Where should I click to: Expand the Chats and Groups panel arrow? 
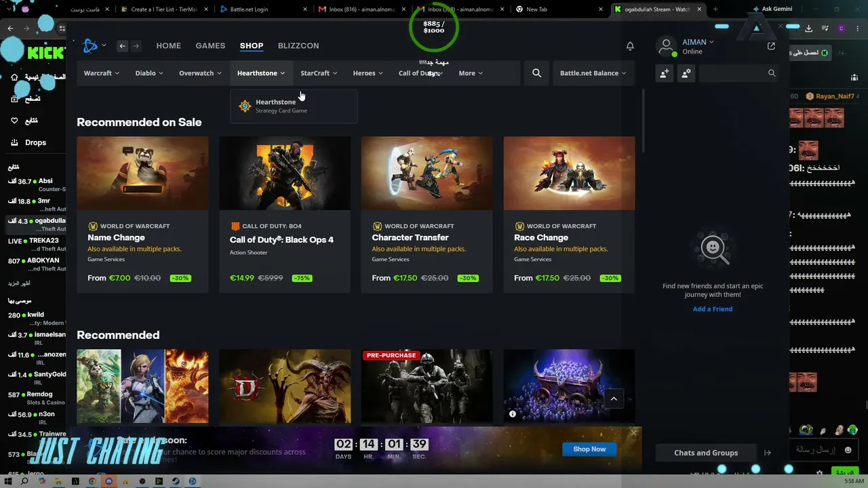point(767,453)
